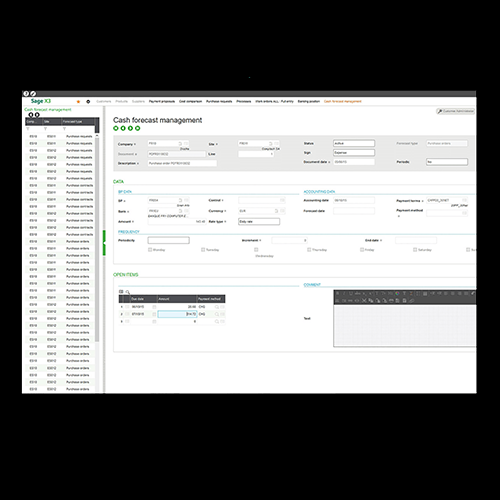500x500 pixels.
Task: Click the Description input field
Action: tap(182, 163)
